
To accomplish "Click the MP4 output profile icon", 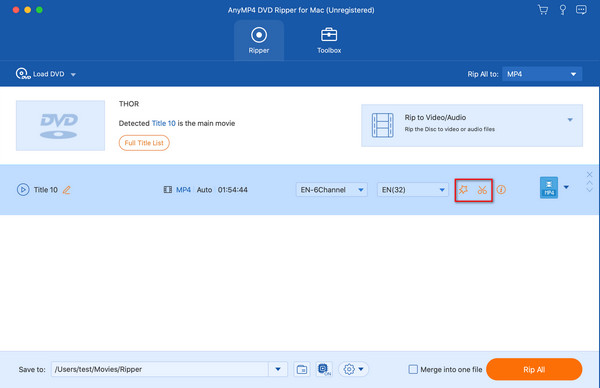I will [549, 187].
